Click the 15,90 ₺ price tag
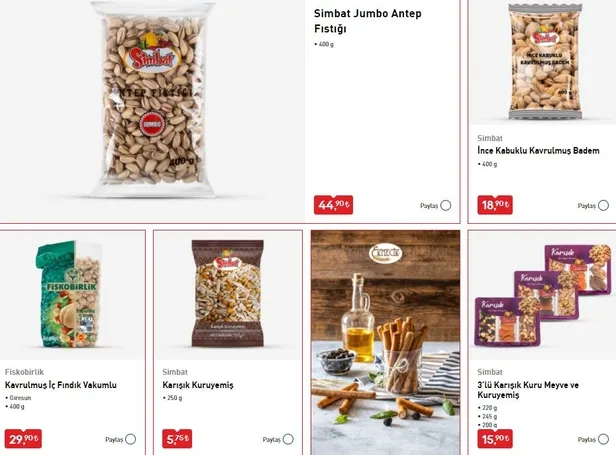 495,438
